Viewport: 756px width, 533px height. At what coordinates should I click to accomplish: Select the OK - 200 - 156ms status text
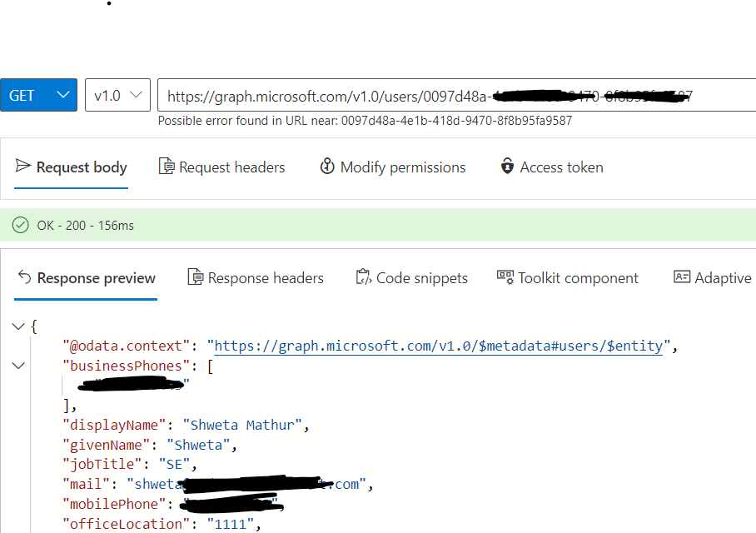pos(85,225)
